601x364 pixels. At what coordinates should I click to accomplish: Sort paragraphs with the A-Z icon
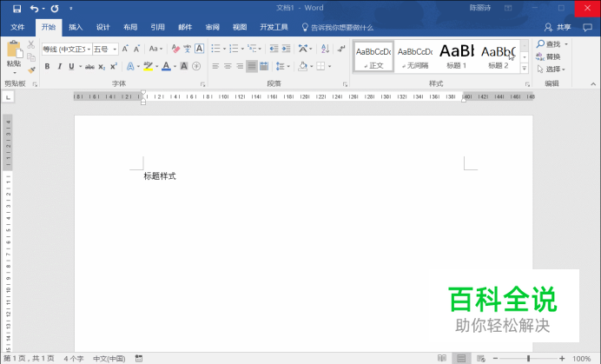point(325,49)
